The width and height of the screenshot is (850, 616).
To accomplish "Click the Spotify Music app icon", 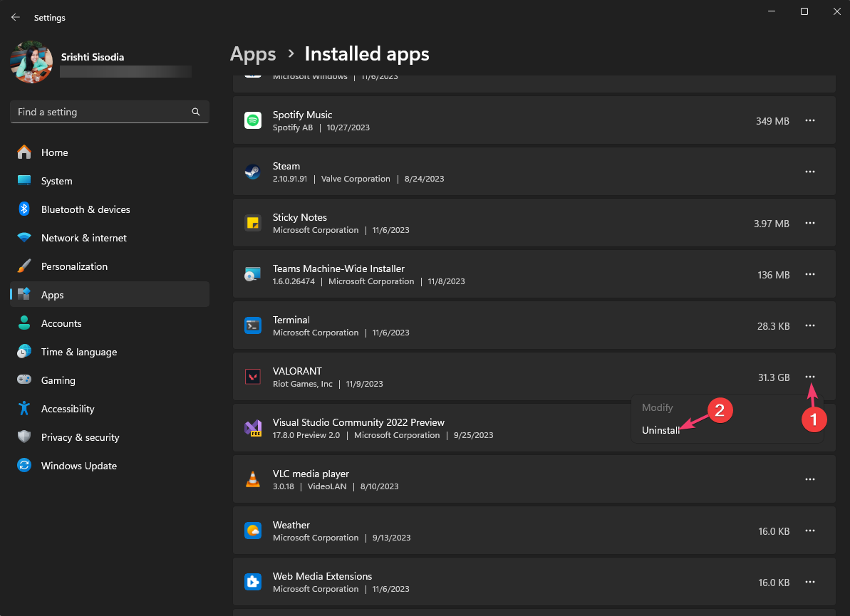I will click(x=253, y=120).
